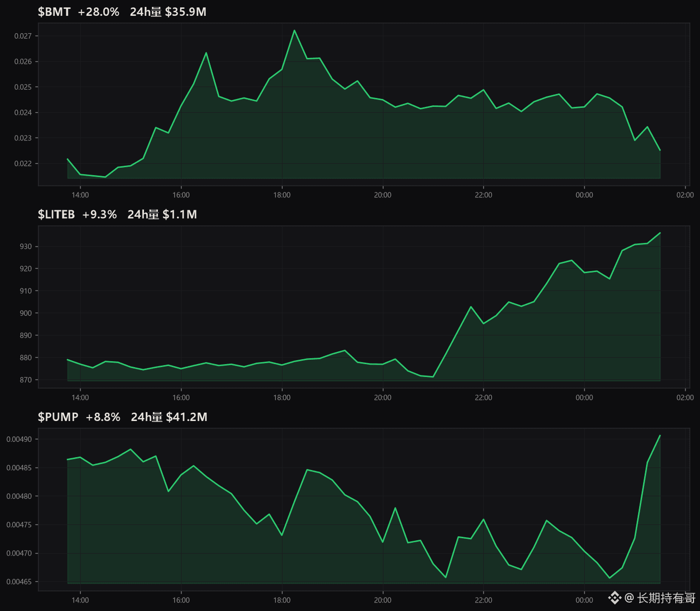Click 18:00 on the $PUMP time axis
The image size is (700, 611).
pyautogui.click(x=282, y=600)
